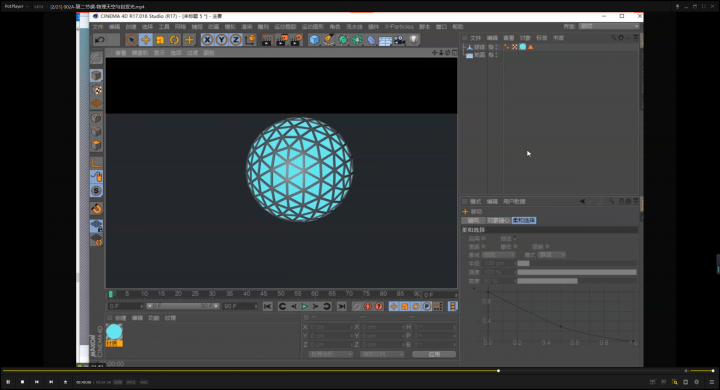Viewport: 720px width, 390px height.
Task: Switch to Edges mode in sidebar
Action: 96,132
